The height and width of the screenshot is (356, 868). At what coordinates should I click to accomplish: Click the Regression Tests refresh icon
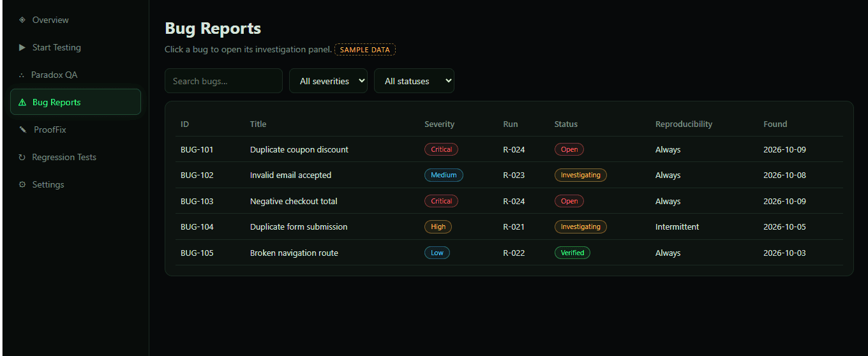(x=22, y=157)
